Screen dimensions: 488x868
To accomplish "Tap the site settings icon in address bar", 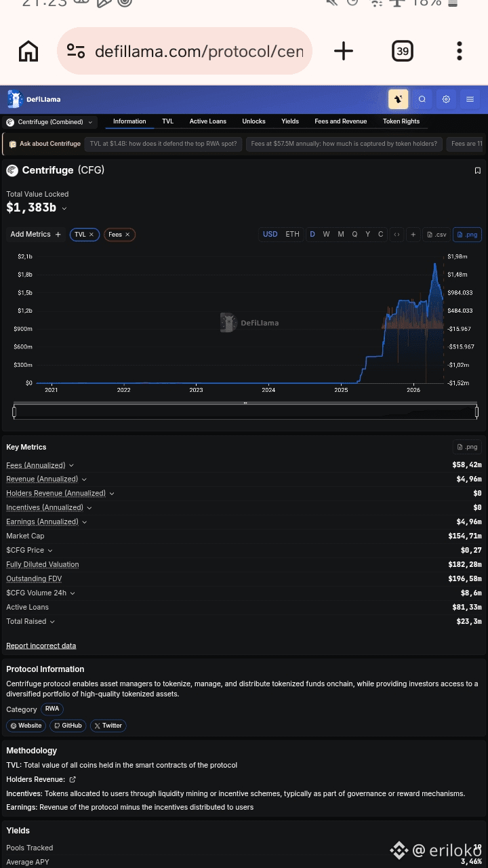I will pyautogui.click(x=76, y=52).
